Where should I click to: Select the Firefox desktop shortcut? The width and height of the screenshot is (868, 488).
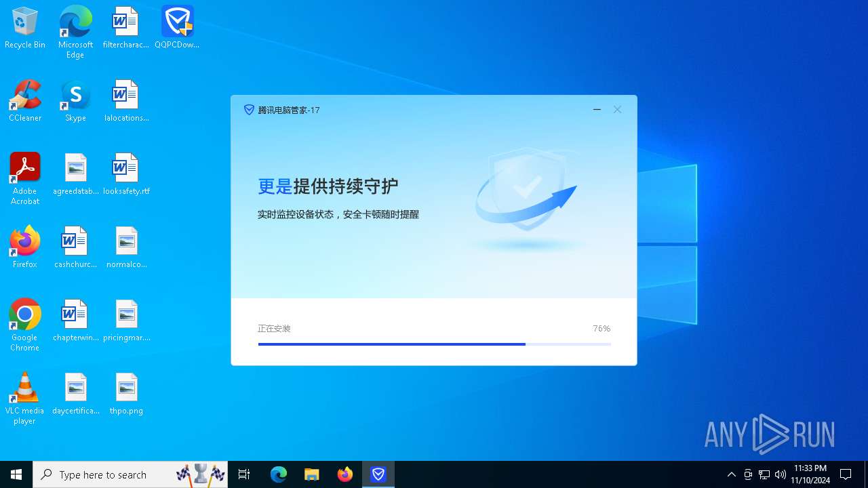click(25, 247)
